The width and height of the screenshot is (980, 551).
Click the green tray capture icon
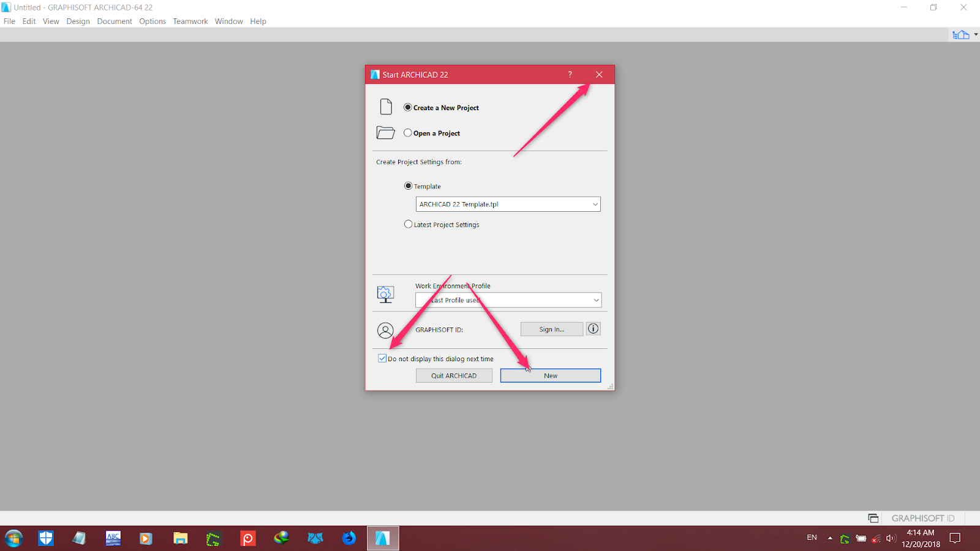click(x=845, y=539)
